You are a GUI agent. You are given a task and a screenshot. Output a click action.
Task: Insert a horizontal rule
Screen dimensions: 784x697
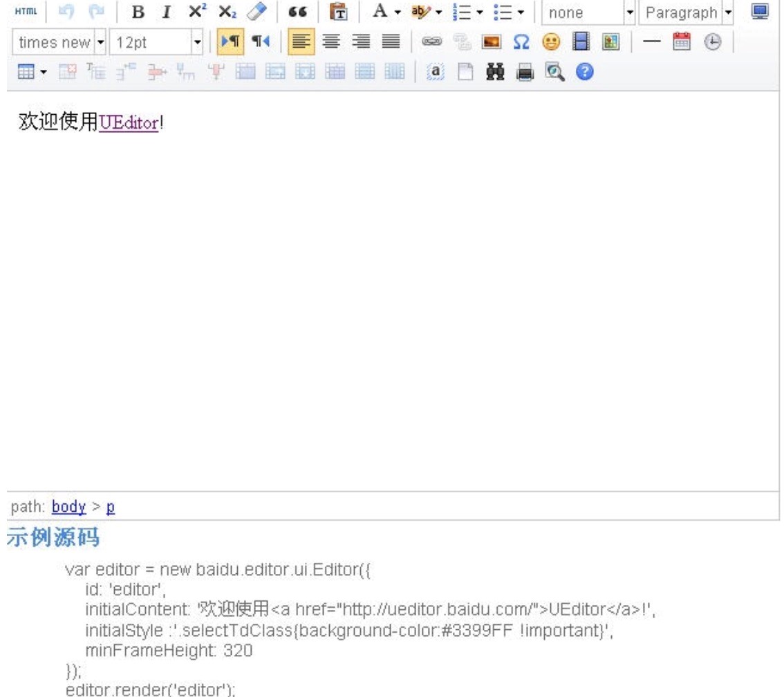click(651, 41)
